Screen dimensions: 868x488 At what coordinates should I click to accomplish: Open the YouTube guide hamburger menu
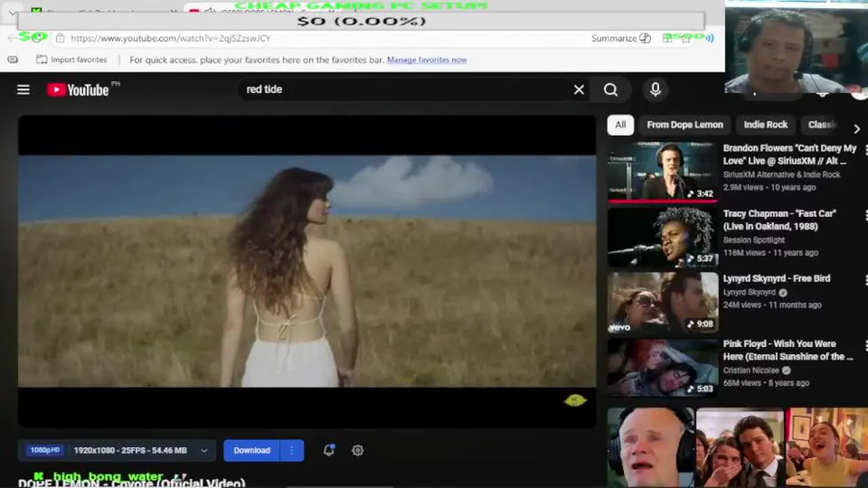point(23,89)
